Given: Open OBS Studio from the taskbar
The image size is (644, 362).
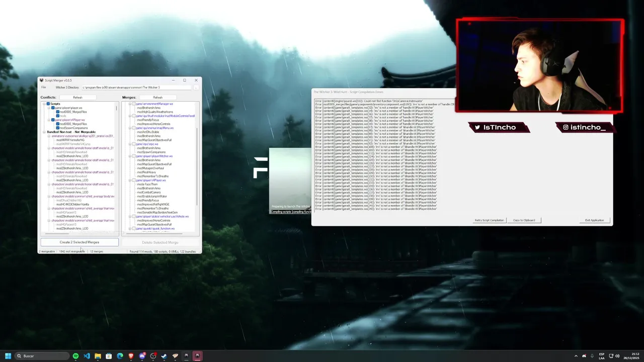Looking at the screenshot, I should point(153,356).
